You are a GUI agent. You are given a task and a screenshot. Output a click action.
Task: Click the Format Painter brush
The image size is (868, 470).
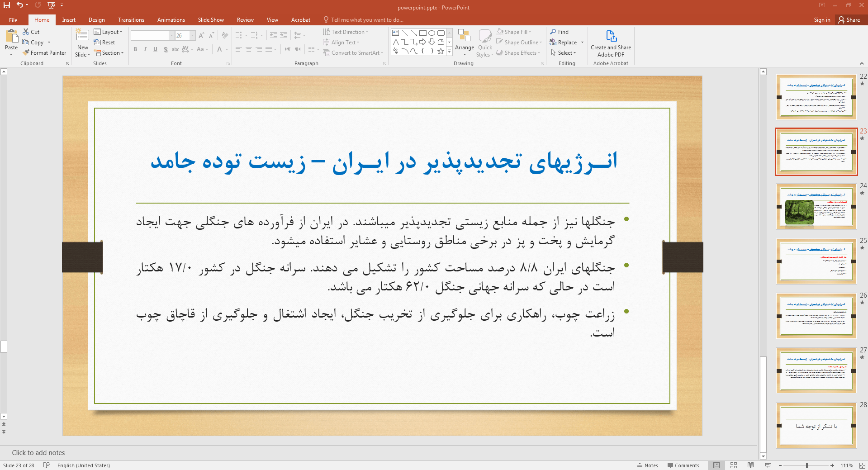[x=44, y=53]
